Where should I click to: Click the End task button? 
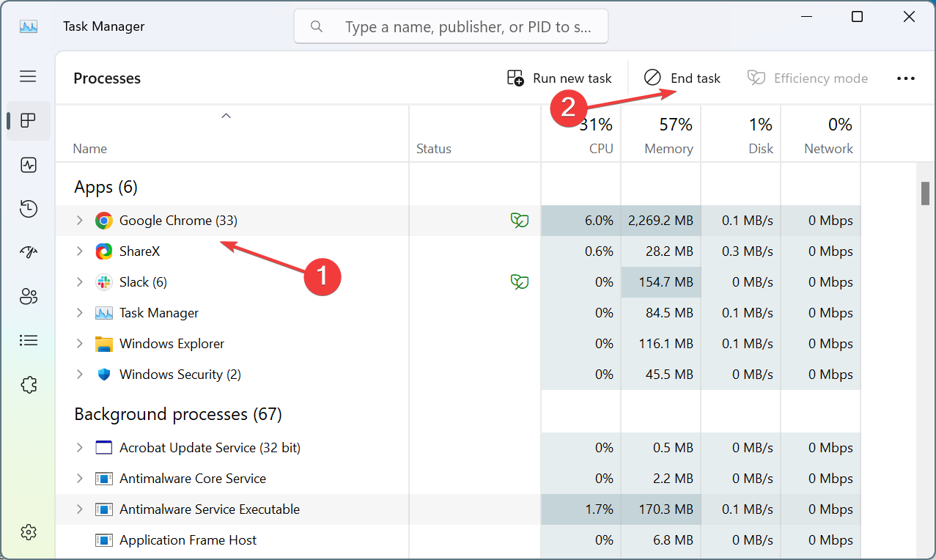point(682,78)
